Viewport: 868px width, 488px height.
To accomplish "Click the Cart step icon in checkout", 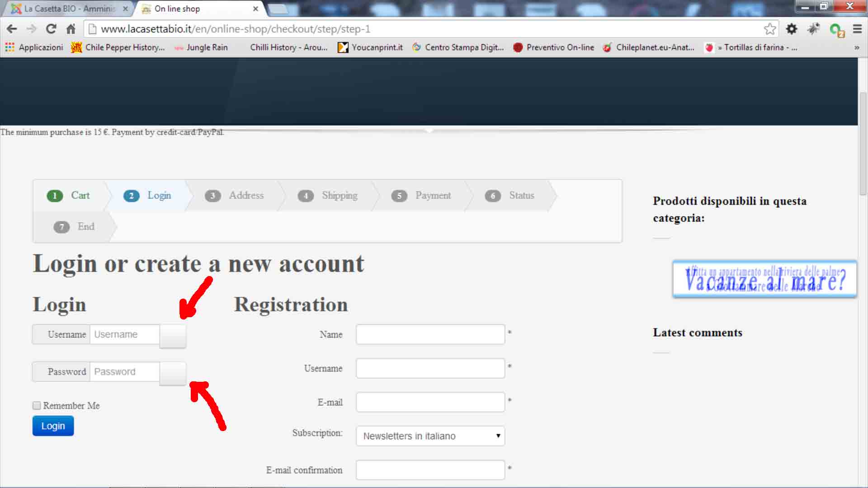I will coord(54,196).
